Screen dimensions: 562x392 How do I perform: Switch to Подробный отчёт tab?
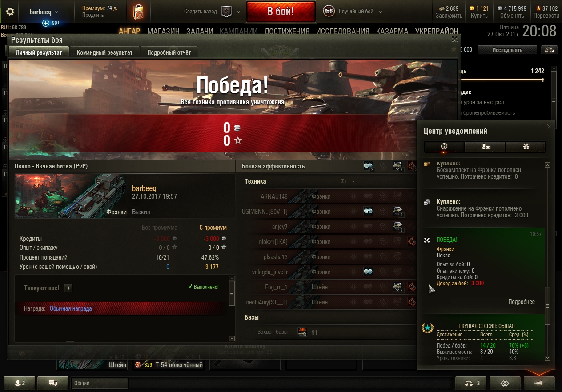[169, 52]
